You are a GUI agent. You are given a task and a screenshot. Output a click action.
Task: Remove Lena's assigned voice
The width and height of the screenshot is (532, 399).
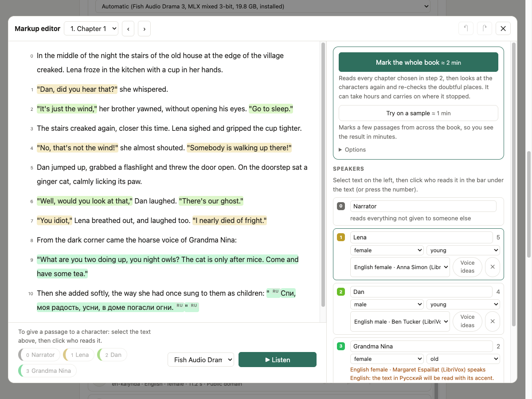[493, 267]
